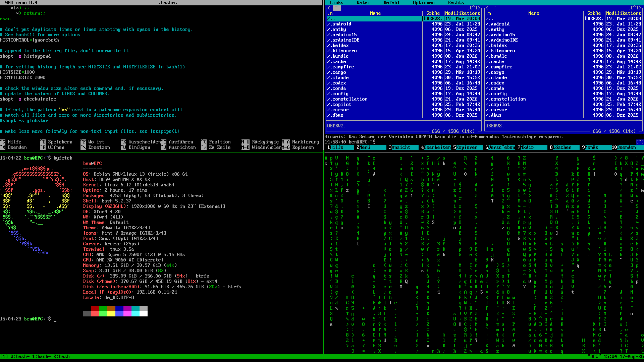
Task: Click the 7 Mkdir function key button
Action: click(x=531, y=147)
